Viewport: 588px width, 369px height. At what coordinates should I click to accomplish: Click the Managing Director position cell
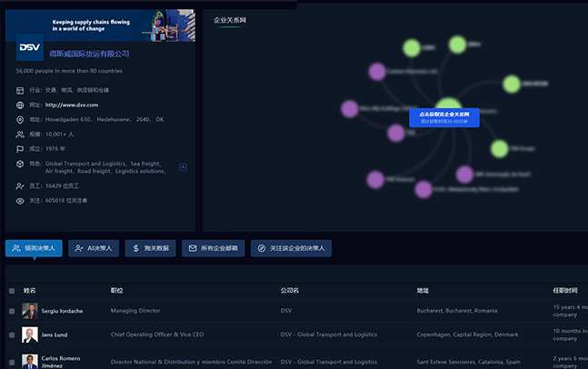(135, 311)
